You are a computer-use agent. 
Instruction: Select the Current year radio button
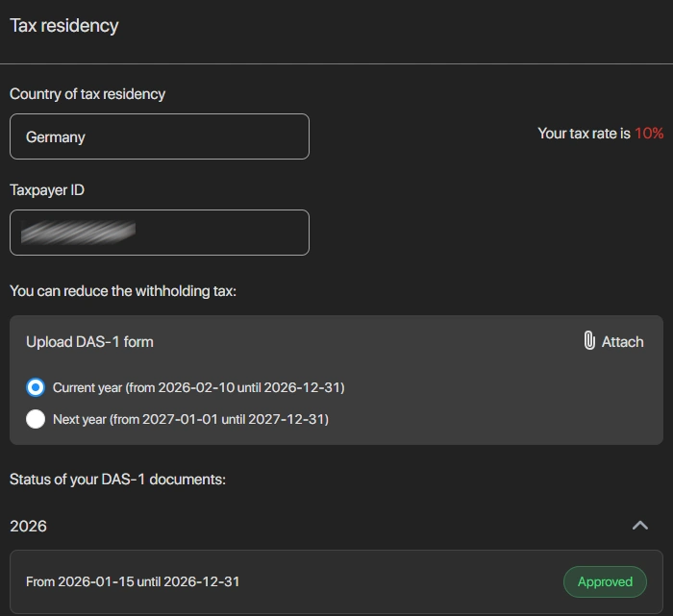pos(36,388)
